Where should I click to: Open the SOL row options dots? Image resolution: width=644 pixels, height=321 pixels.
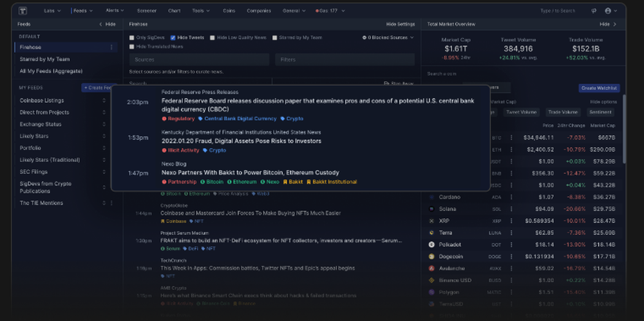[x=511, y=209]
